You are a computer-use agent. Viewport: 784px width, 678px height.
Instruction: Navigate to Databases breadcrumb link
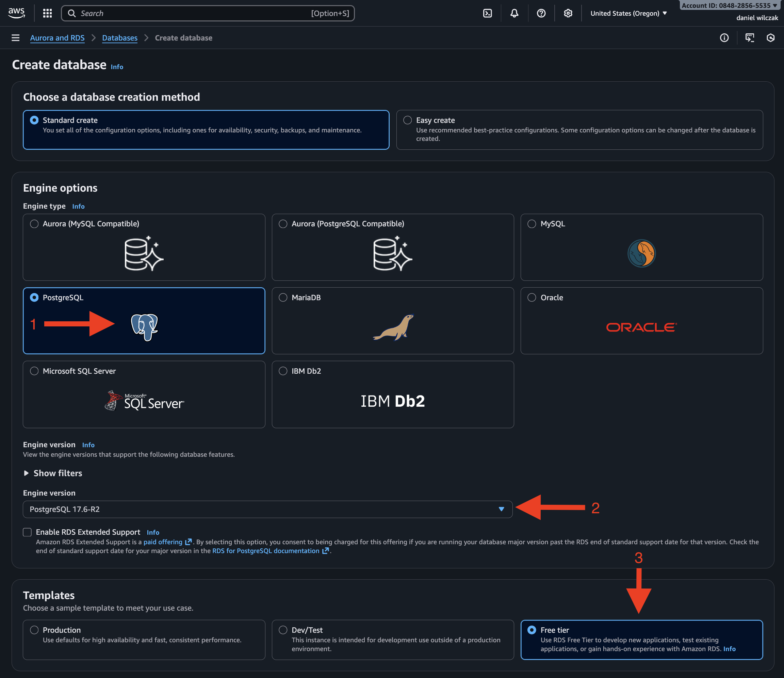pyautogui.click(x=119, y=38)
